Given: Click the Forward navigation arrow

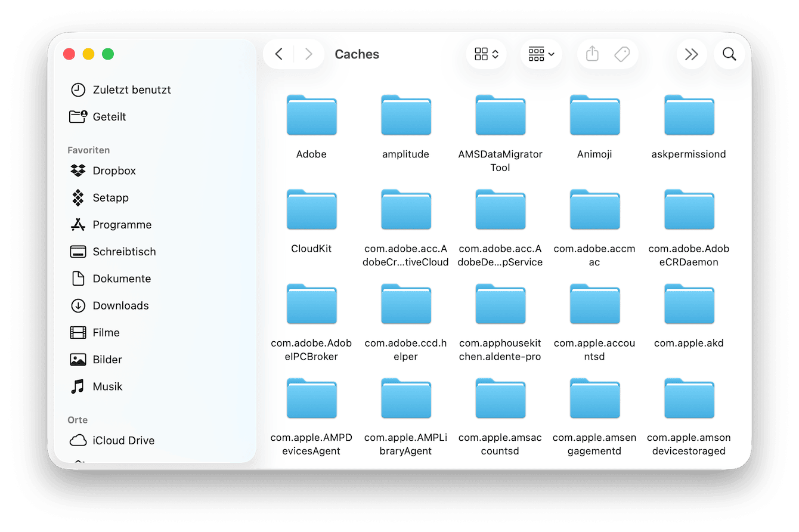Looking at the screenshot, I should pyautogui.click(x=308, y=54).
